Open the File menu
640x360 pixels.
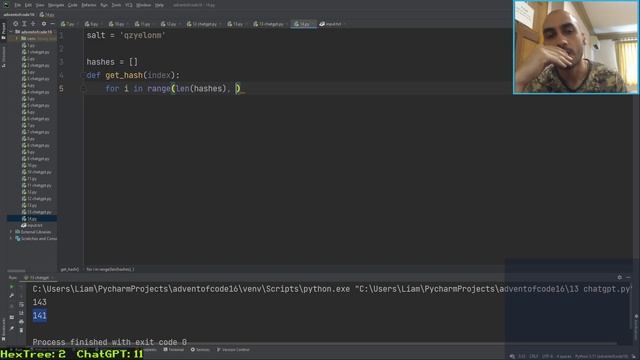pos(18,5)
